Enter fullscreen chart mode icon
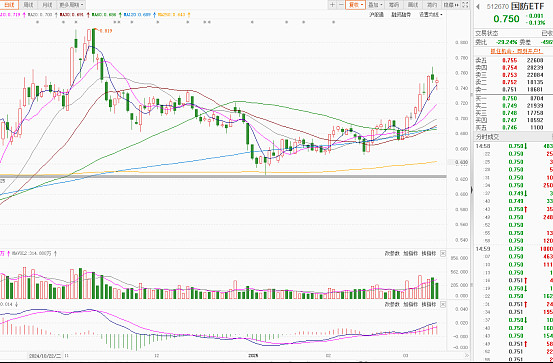This screenshot has height=363, width=553. coord(465,5)
